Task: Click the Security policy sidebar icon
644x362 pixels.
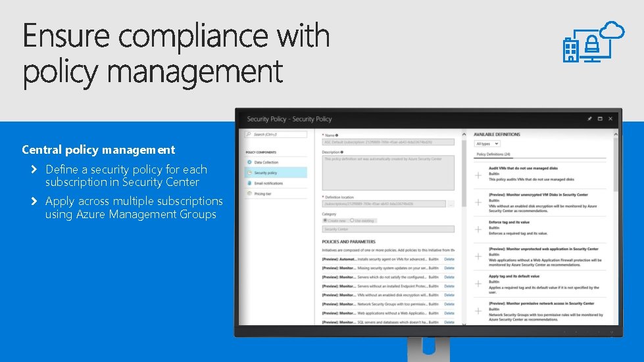Action: pyautogui.click(x=249, y=173)
